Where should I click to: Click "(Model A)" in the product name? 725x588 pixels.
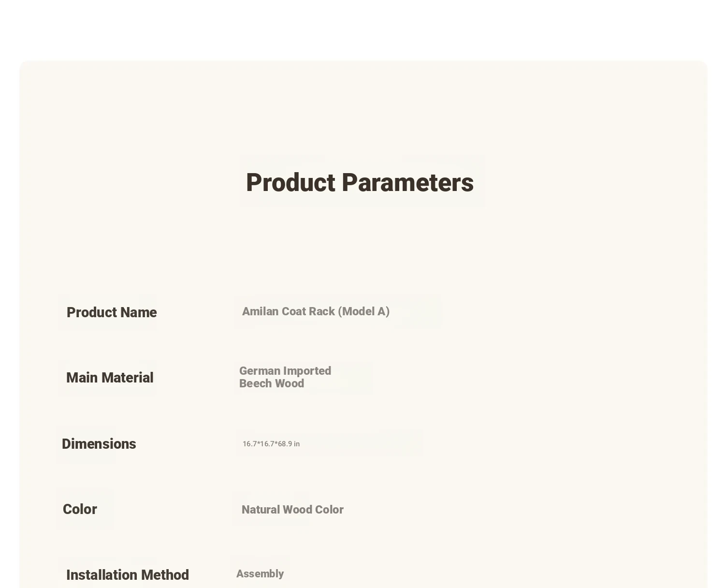[x=364, y=311]
